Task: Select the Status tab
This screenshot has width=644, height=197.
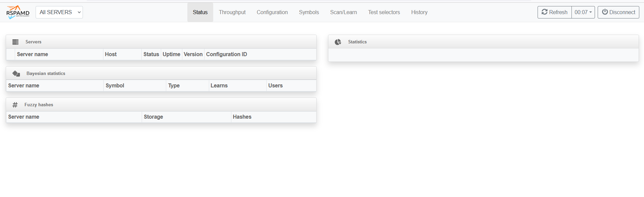Action: (200, 12)
